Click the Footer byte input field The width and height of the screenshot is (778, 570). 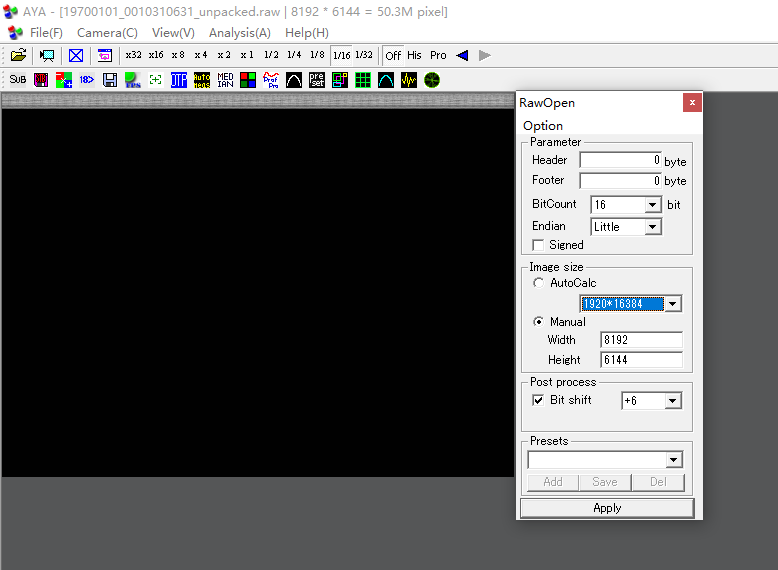(620, 181)
